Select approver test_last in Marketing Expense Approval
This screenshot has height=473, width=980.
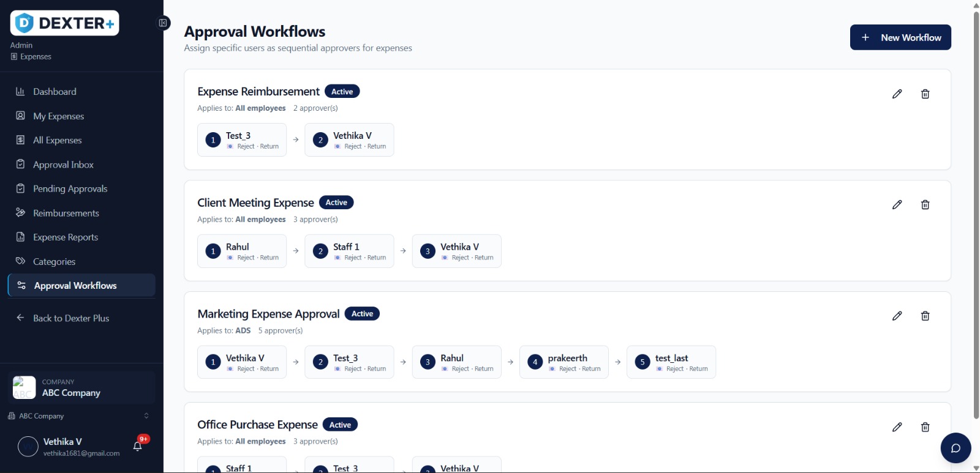point(671,362)
